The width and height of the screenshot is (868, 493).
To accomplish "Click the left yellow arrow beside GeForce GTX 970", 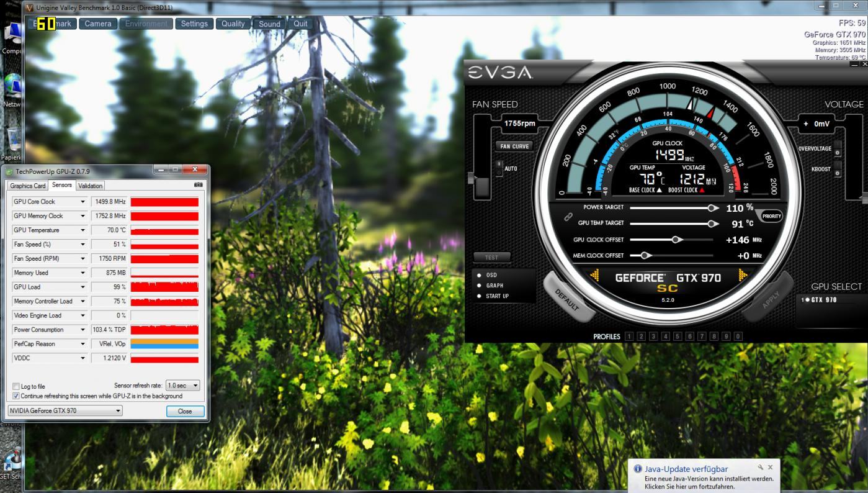I will (594, 276).
